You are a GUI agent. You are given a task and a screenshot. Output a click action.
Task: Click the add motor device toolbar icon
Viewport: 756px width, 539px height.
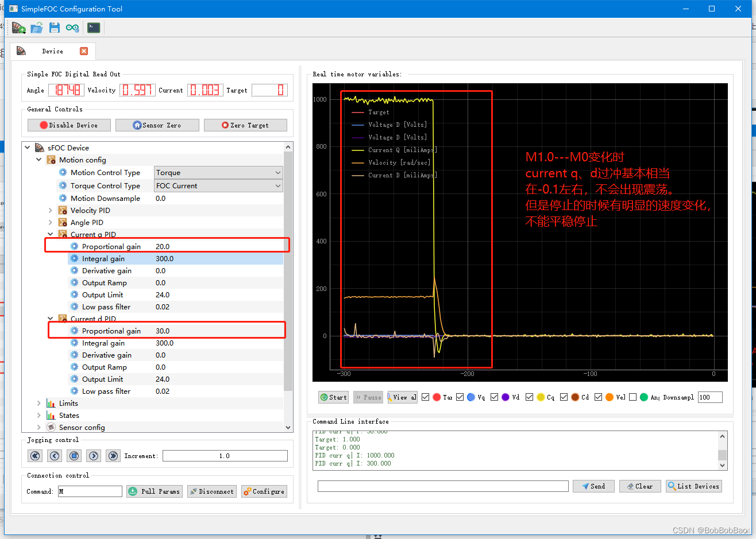tap(18, 28)
